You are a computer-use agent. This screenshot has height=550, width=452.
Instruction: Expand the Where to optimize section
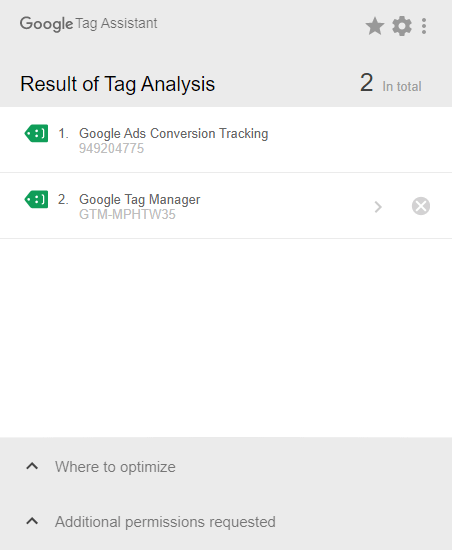(32, 466)
